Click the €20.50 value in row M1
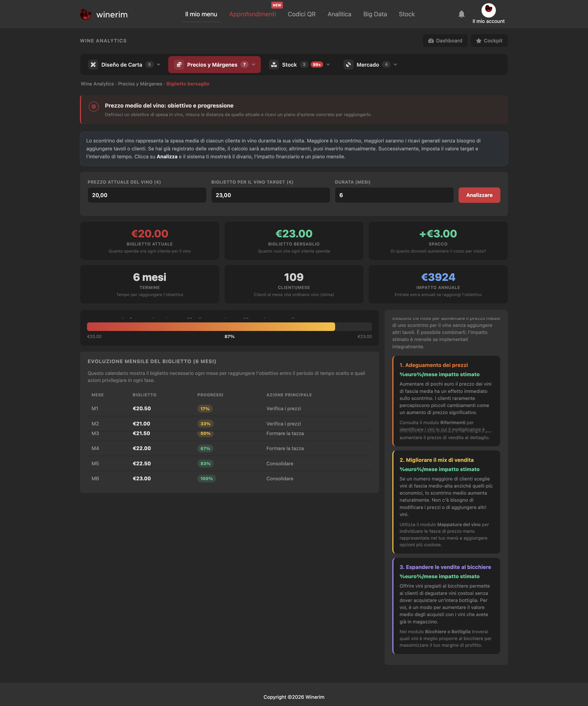Screen dimensions: 588x706 click(x=142, y=409)
